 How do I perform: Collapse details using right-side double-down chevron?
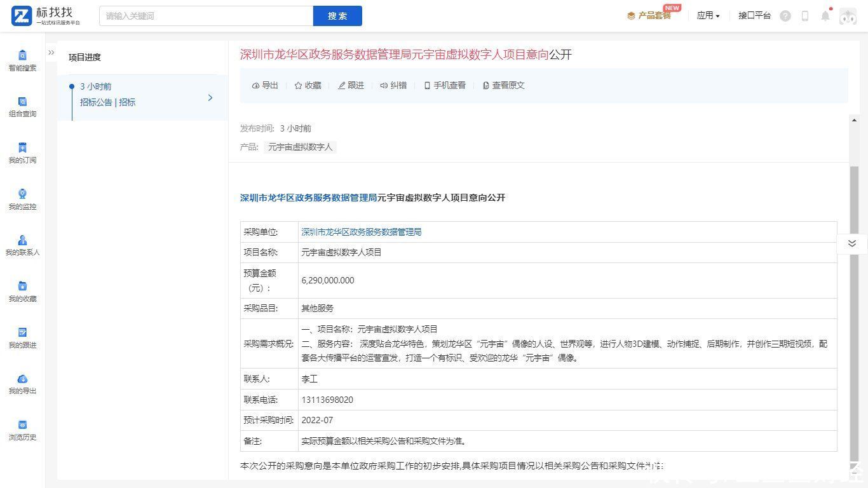(852, 243)
